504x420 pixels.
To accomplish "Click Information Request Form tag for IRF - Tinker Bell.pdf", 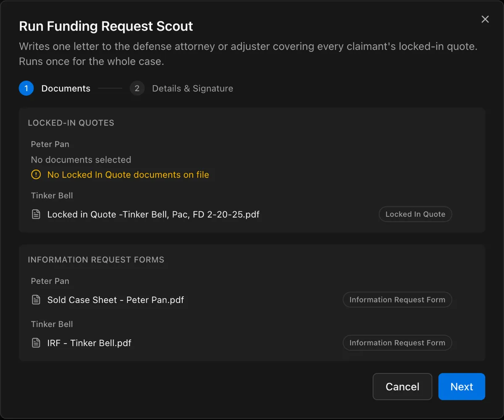I will click(397, 343).
